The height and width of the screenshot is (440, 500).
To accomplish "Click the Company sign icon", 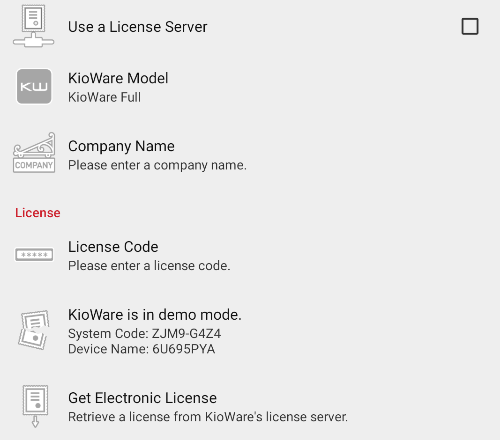I will pyautogui.click(x=34, y=153).
